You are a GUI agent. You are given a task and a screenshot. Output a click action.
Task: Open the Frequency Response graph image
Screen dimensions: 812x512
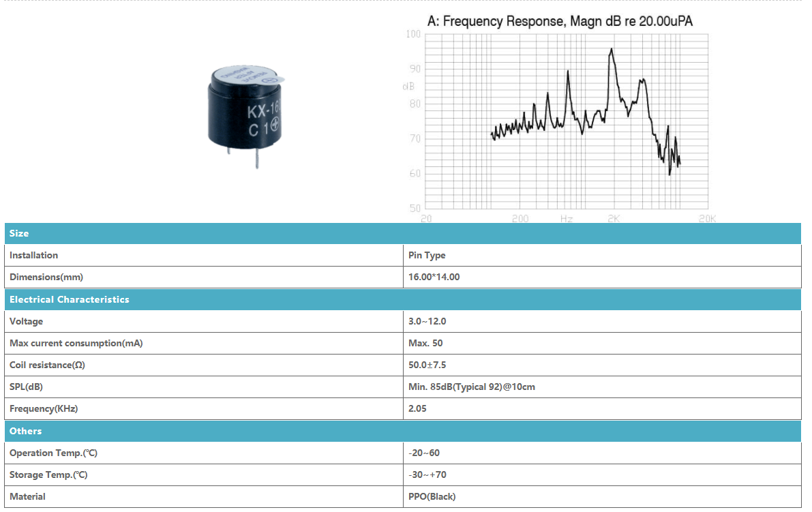(x=560, y=119)
